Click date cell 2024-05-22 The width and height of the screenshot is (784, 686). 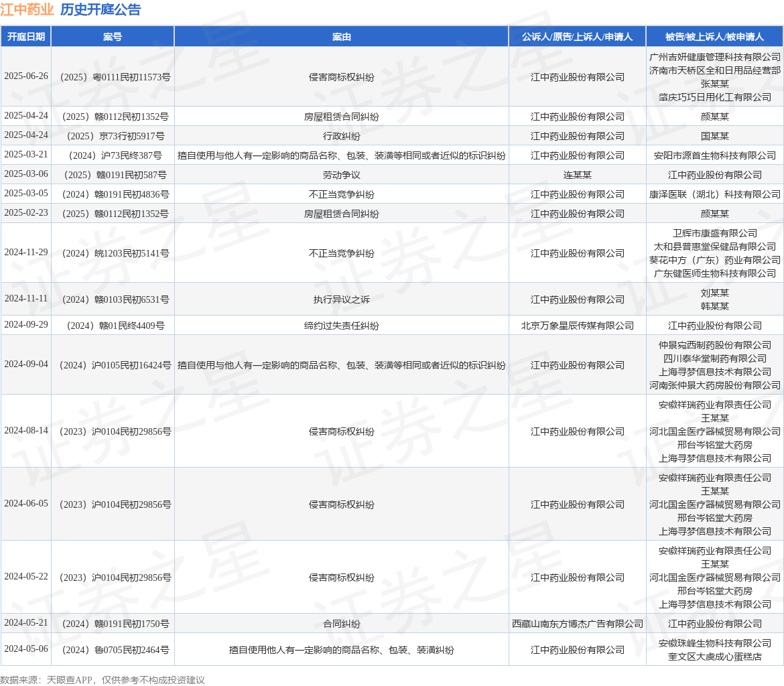(x=26, y=577)
